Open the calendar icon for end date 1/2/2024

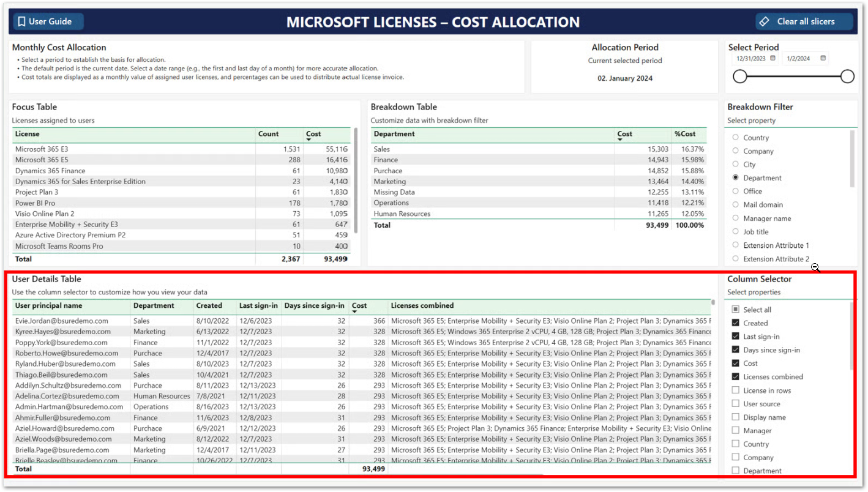pyautogui.click(x=823, y=58)
